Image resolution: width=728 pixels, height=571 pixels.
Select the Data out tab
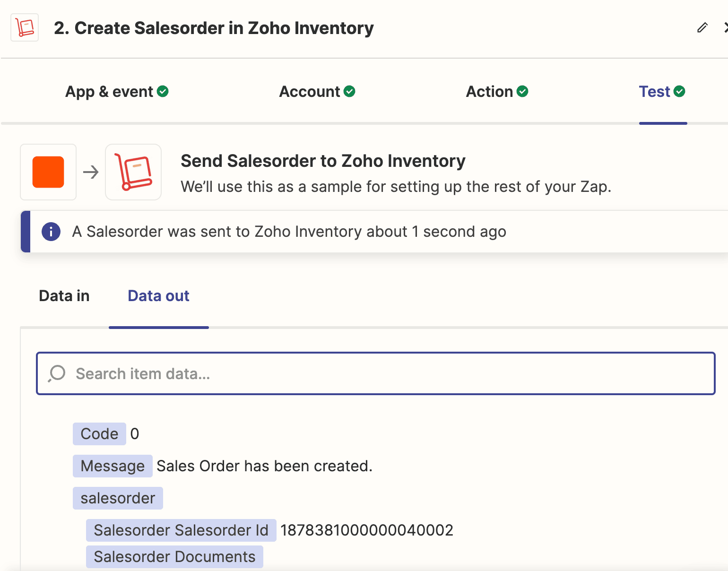(x=158, y=296)
